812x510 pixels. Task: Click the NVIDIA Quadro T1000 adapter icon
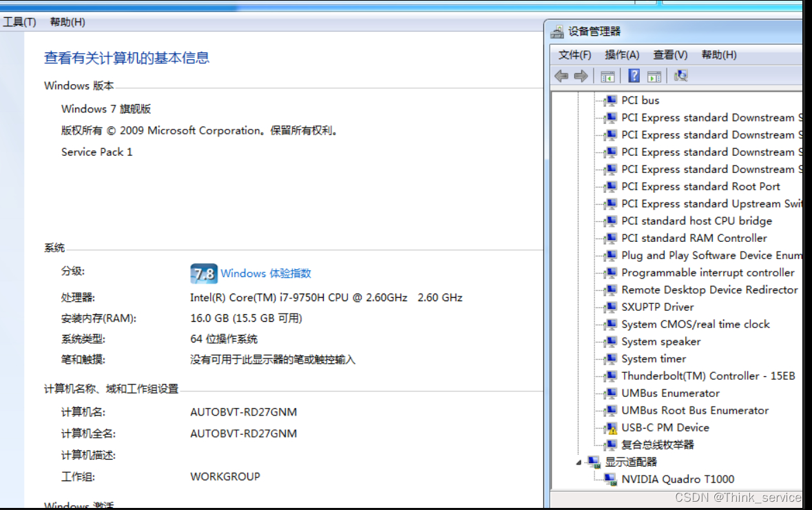(611, 480)
